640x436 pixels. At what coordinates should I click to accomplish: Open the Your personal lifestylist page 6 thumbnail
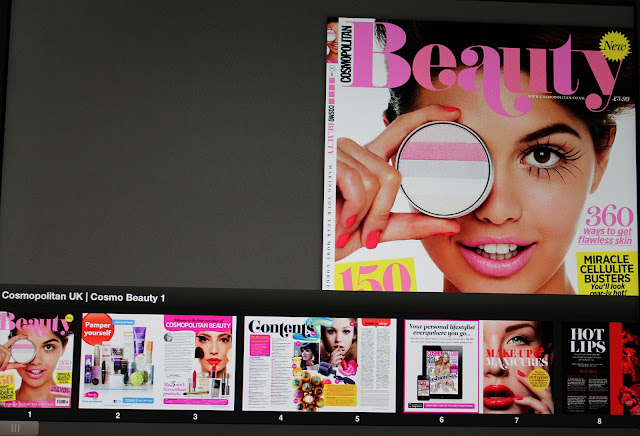coord(442,366)
